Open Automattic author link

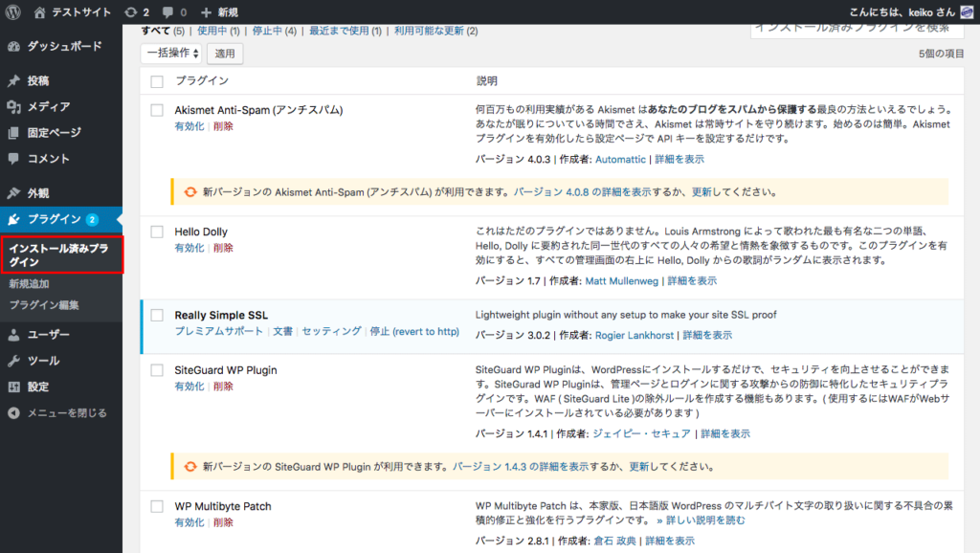tap(620, 160)
